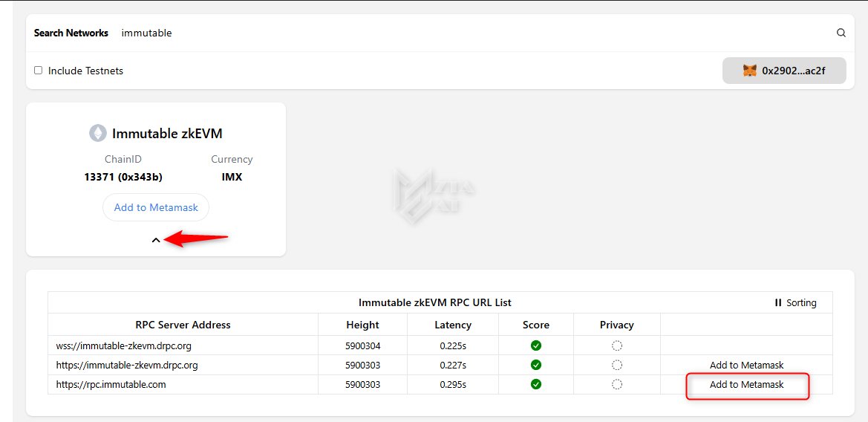Image resolution: width=868 pixels, height=422 pixels.
Task: Select https://immutable-zkevm.drpc.org address
Action: coord(127,365)
